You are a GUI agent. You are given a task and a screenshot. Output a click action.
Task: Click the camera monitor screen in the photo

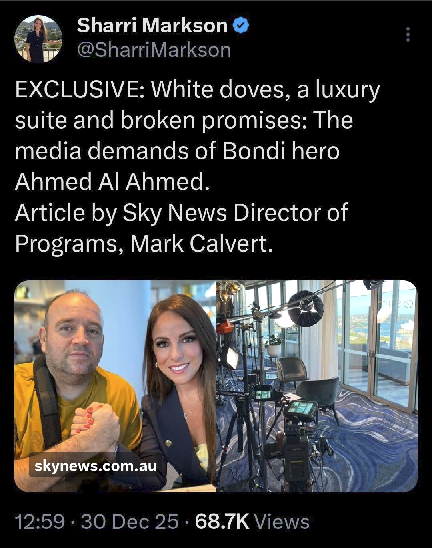click(x=301, y=409)
